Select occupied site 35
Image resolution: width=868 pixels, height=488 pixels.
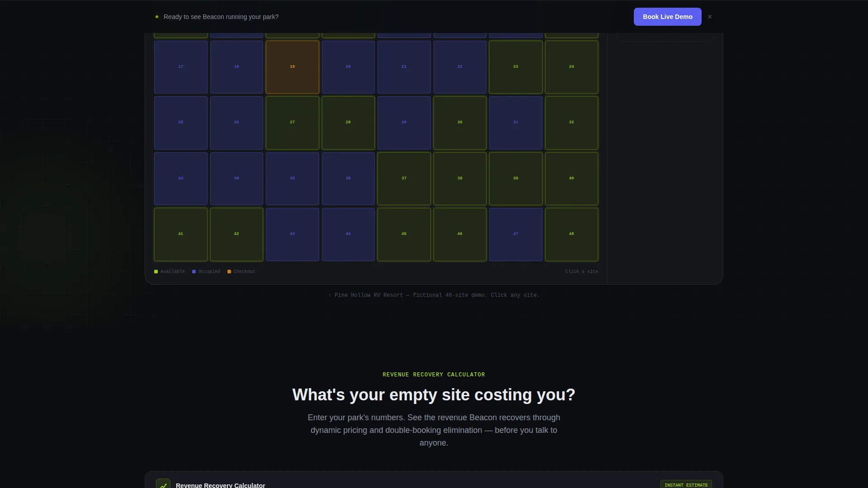[292, 178]
